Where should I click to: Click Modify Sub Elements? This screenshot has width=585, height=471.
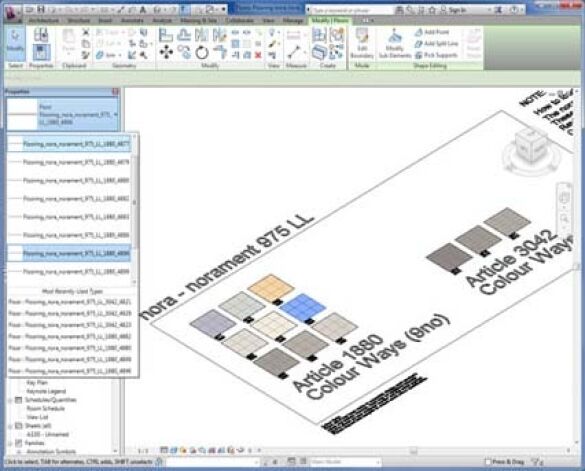(395, 44)
